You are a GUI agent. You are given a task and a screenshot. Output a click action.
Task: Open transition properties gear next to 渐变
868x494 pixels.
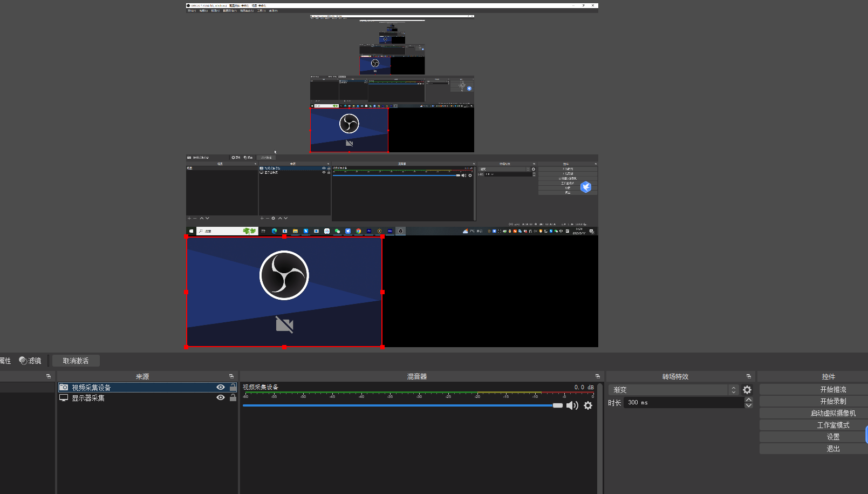click(x=747, y=390)
